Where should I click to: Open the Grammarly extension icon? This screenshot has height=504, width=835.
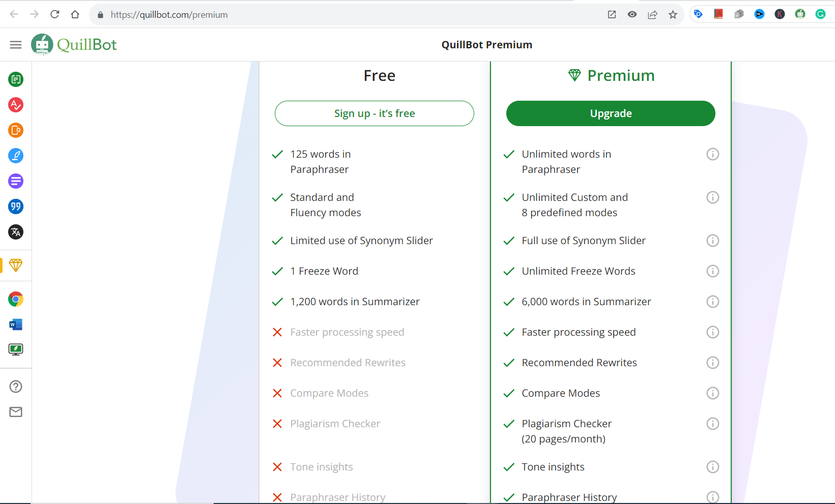tap(820, 14)
